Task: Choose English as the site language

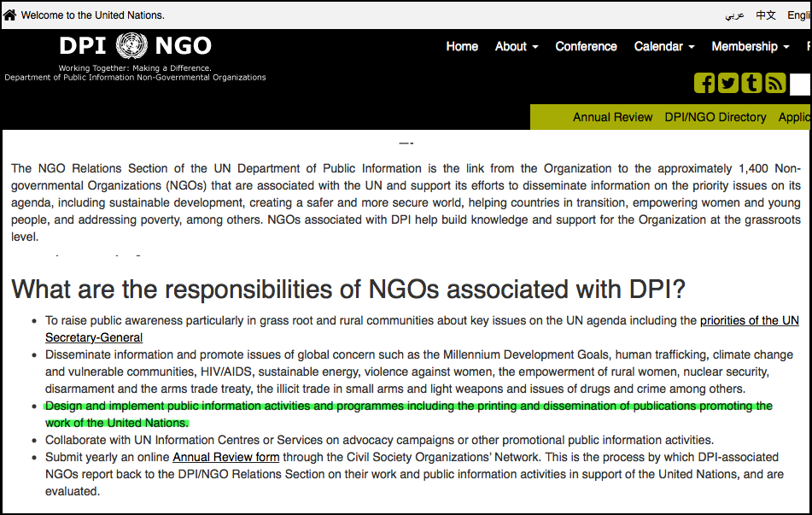Action: coord(799,15)
